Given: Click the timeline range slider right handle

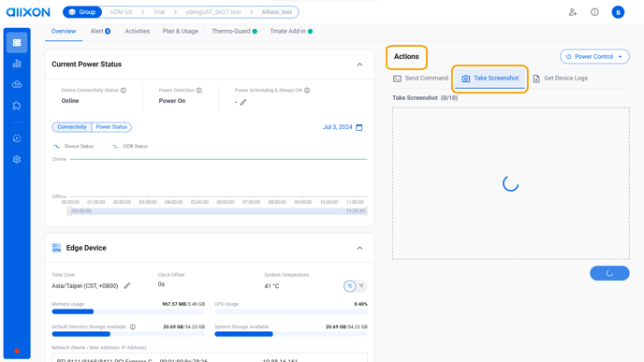Looking at the screenshot, I should (366, 211).
